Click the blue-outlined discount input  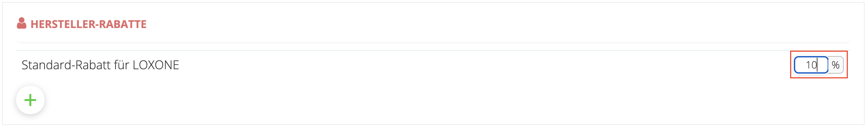tap(811, 65)
